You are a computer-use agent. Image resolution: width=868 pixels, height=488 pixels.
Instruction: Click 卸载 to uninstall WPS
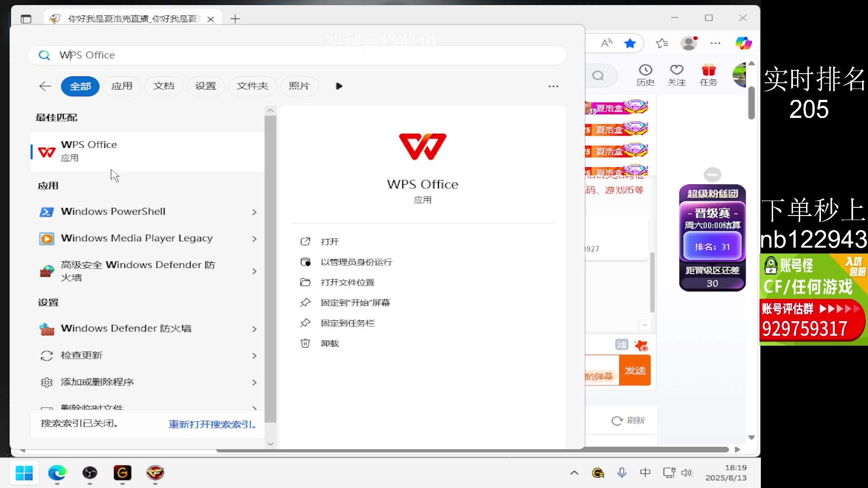click(330, 343)
